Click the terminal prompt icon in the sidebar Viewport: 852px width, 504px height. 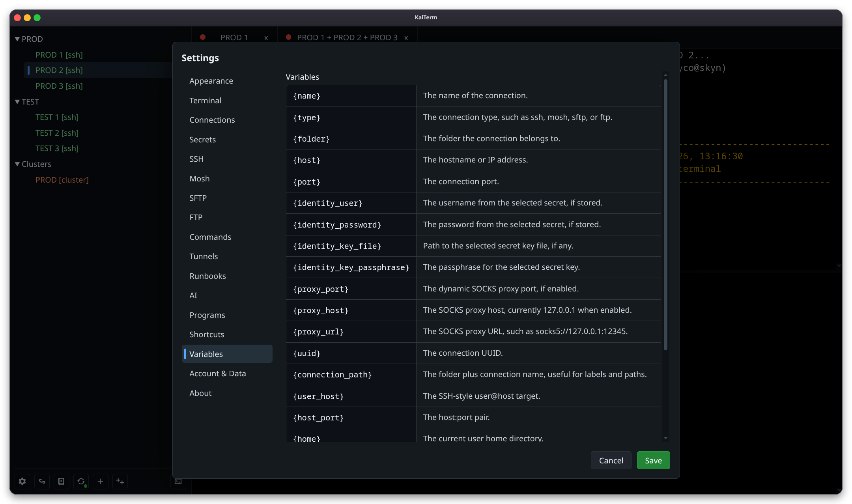tap(178, 481)
